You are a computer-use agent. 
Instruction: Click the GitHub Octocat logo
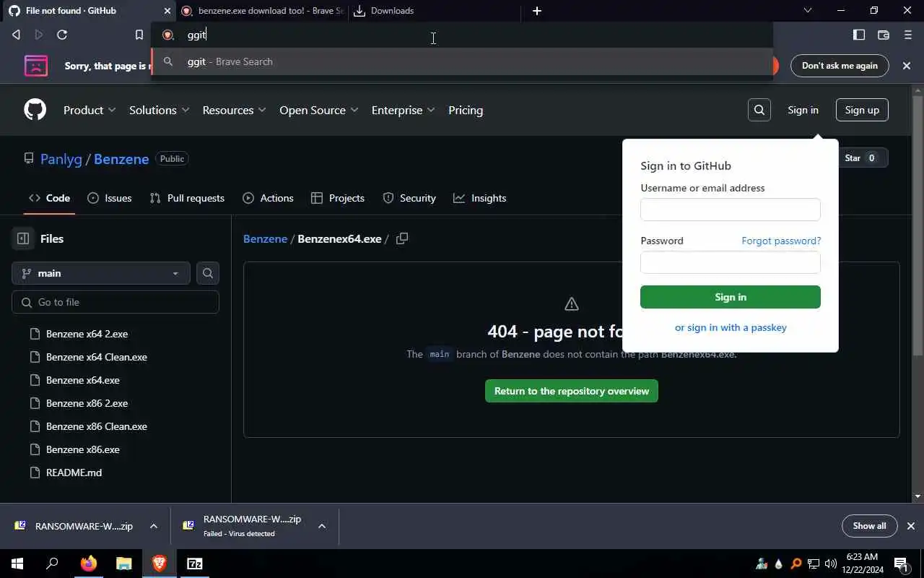pos(35,110)
